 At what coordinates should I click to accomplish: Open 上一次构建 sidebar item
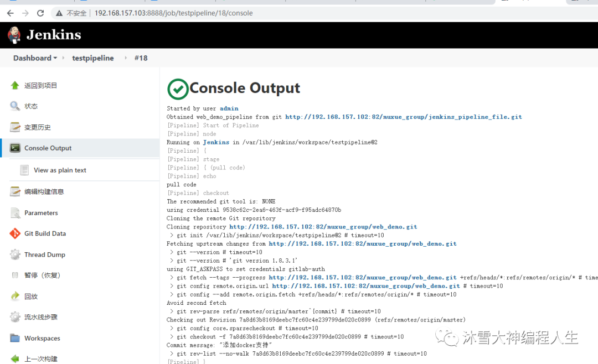pos(41,358)
